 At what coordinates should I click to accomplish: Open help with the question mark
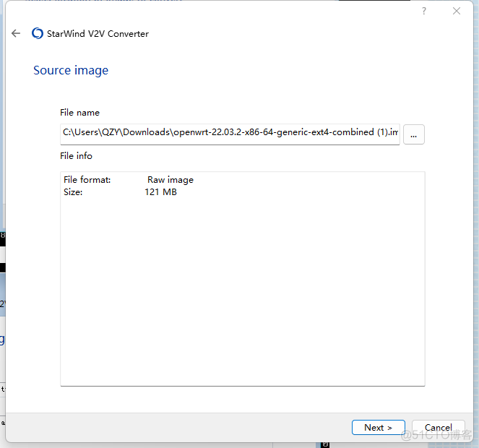click(x=423, y=11)
